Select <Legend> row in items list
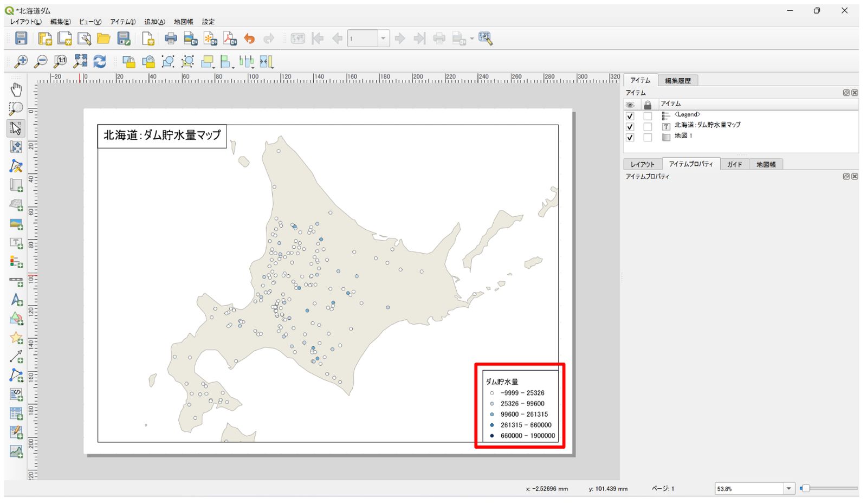The image size is (867, 504). click(x=741, y=115)
